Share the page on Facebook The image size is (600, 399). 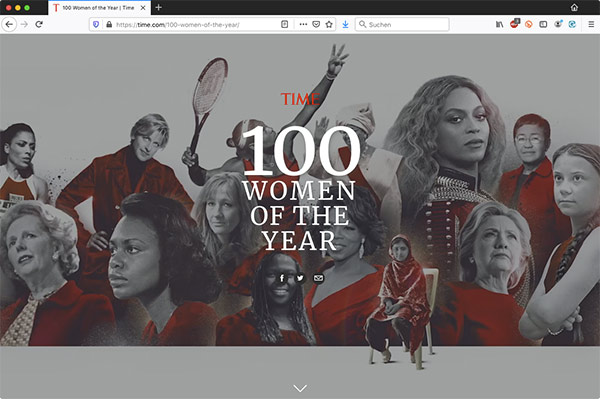pyautogui.click(x=282, y=278)
